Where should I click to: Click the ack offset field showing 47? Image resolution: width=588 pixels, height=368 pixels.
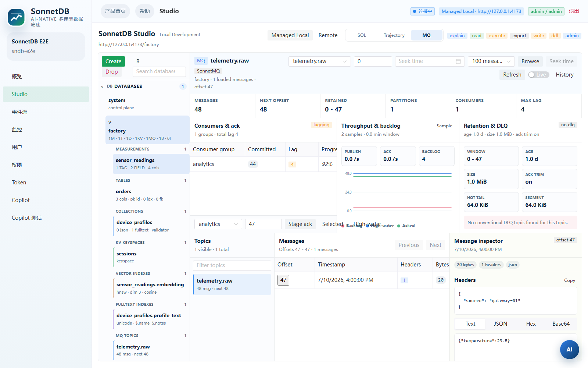pyautogui.click(x=263, y=224)
